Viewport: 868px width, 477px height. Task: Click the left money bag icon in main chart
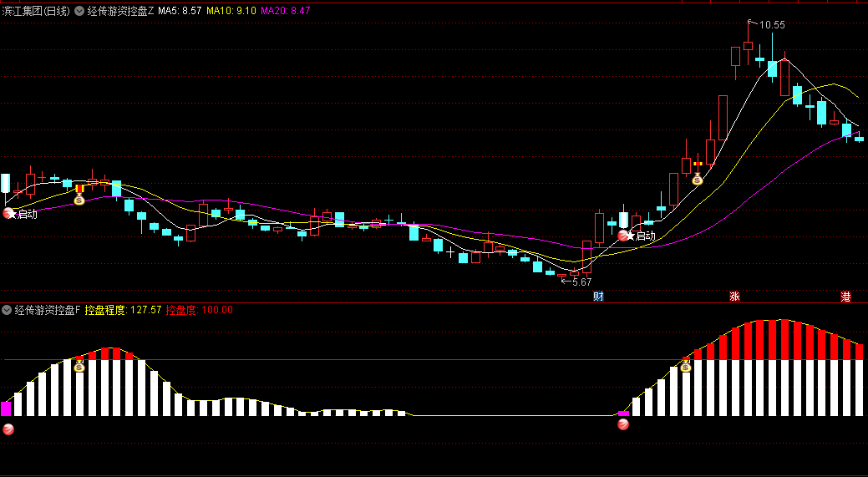[x=79, y=199]
